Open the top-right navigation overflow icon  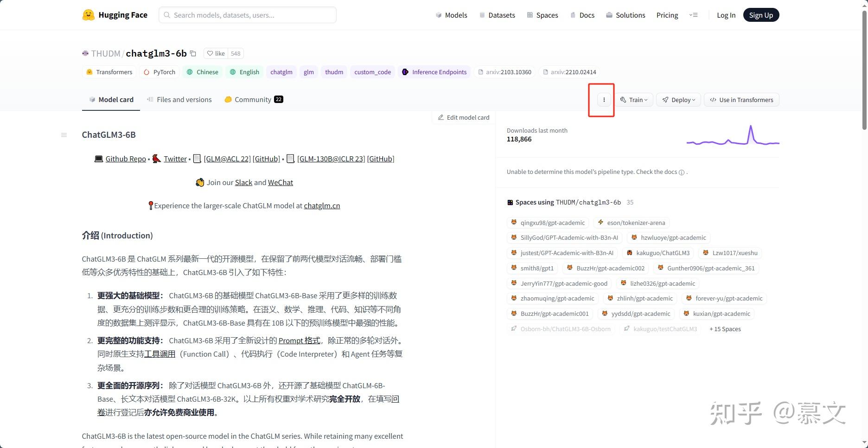click(x=694, y=14)
